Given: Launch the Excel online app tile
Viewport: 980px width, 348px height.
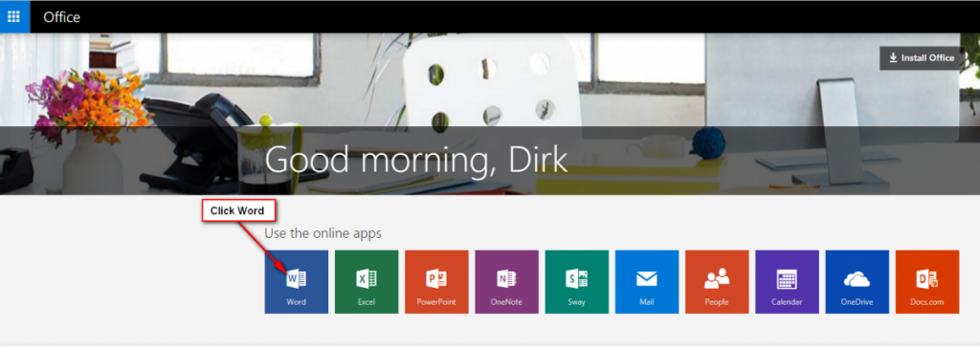Looking at the screenshot, I should click(x=367, y=282).
